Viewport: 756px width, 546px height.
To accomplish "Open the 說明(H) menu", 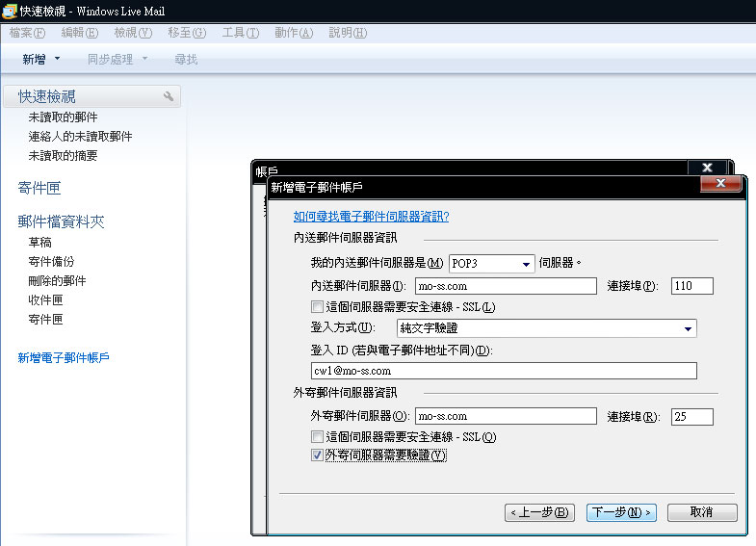I will click(348, 33).
